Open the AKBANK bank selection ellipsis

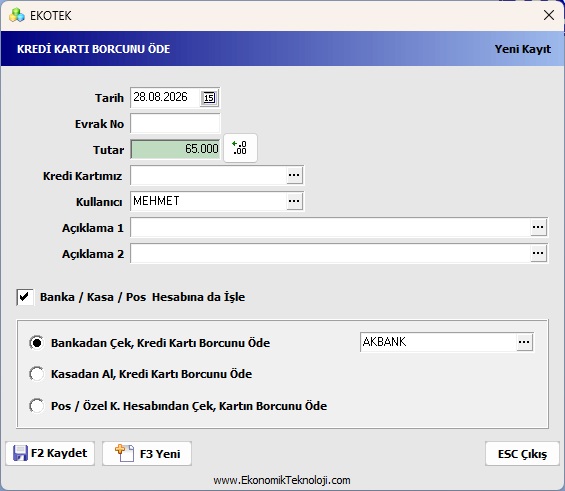[x=524, y=342]
